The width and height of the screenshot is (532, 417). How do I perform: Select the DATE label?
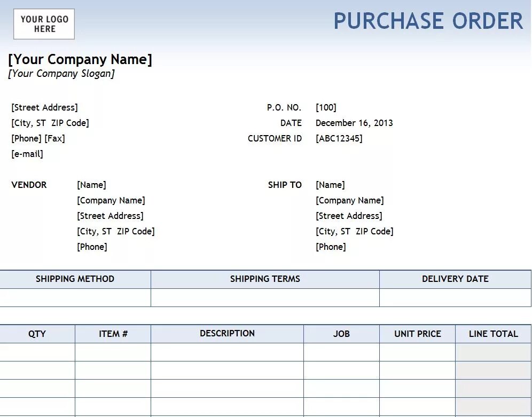291,123
